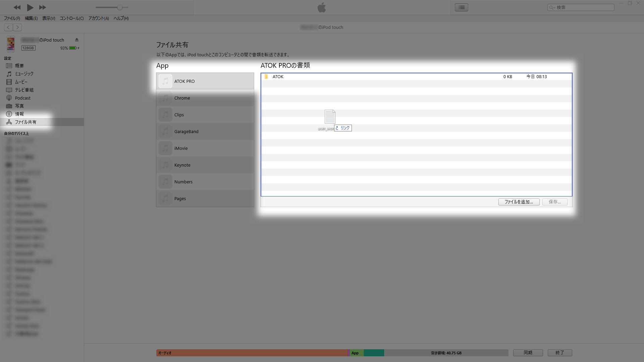Image resolution: width=644 pixels, height=362 pixels.
Task: Select Pages app icon in list
Action: 165,198
